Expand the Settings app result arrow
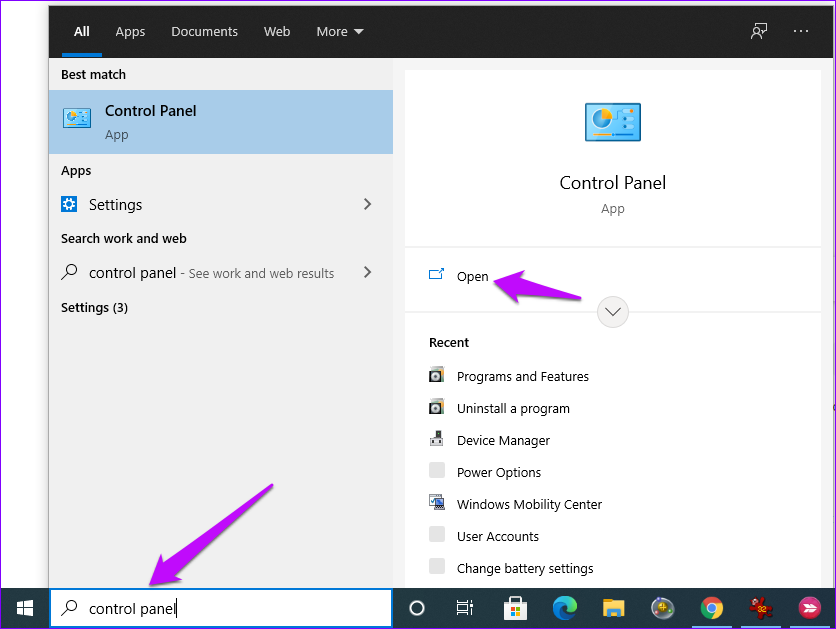 click(367, 204)
